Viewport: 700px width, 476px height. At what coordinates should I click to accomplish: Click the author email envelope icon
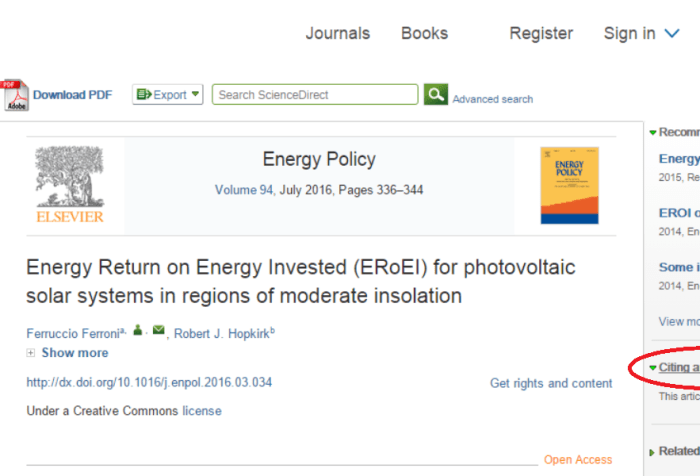click(158, 331)
